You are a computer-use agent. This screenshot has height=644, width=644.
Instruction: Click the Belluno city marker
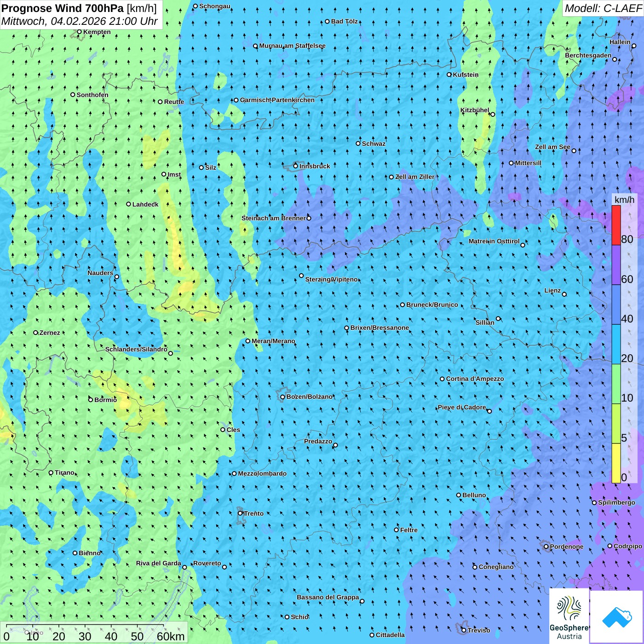point(458,495)
